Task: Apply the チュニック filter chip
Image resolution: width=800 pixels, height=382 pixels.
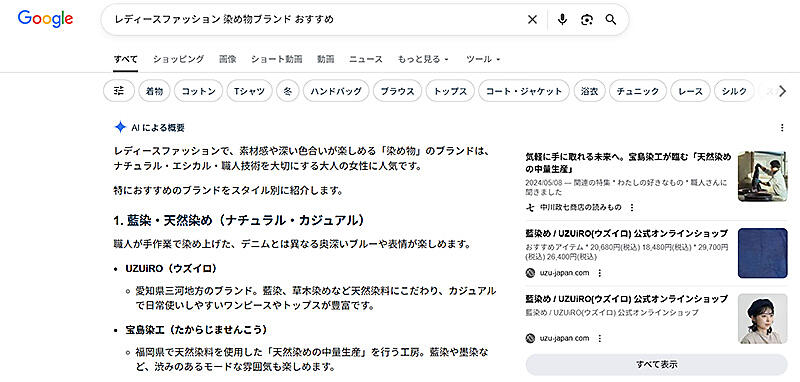Action: tap(638, 91)
